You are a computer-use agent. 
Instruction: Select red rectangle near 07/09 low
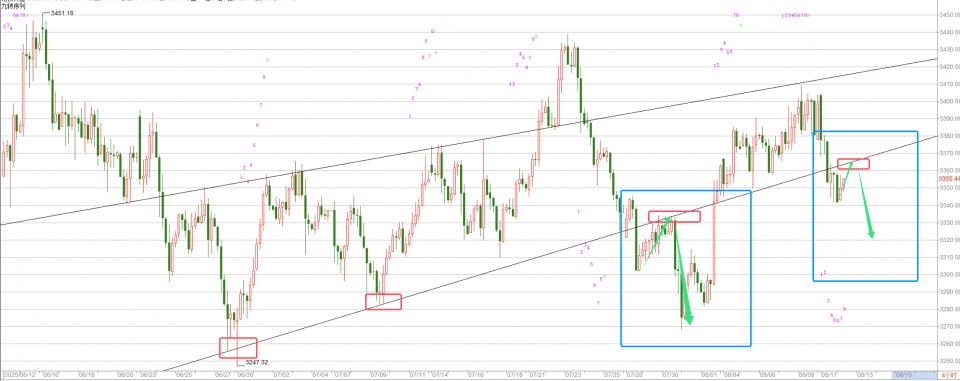(x=383, y=301)
